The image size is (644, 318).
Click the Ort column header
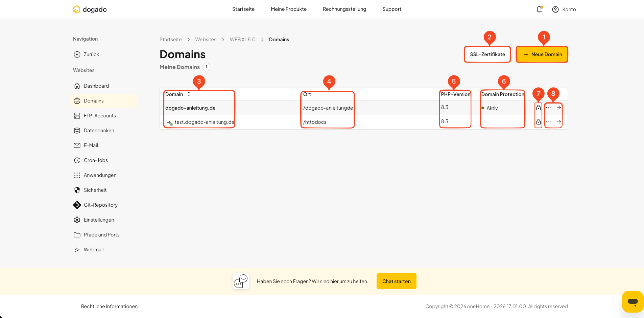[x=307, y=94]
